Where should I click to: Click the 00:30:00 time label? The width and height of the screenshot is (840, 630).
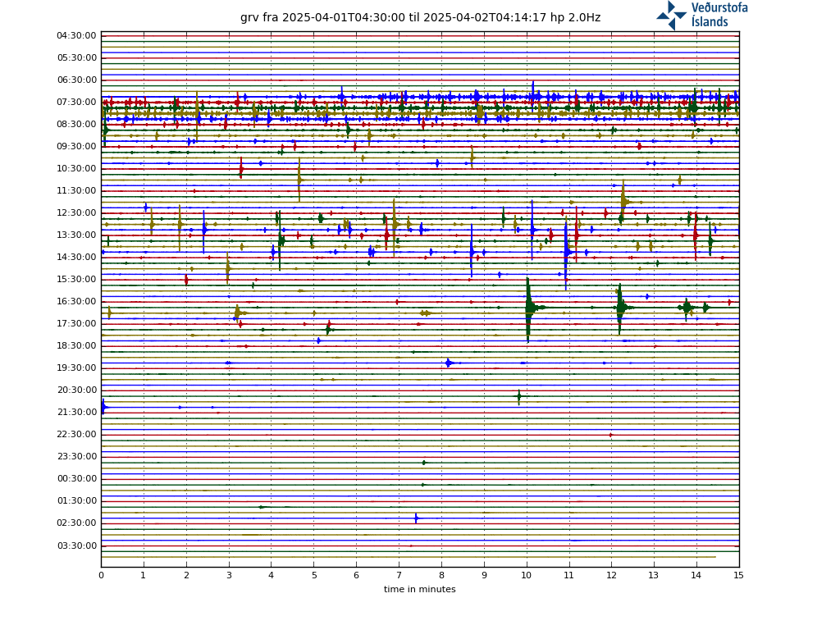(76, 478)
